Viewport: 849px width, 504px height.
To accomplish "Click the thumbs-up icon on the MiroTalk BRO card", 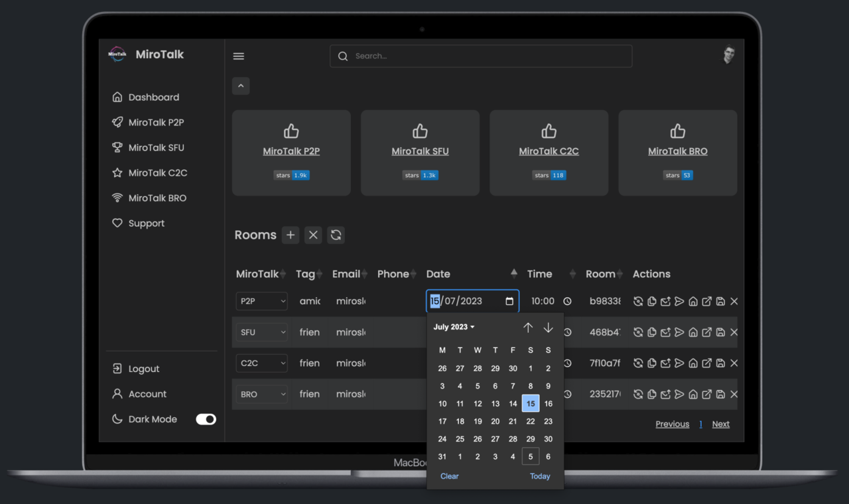I will tap(677, 131).
